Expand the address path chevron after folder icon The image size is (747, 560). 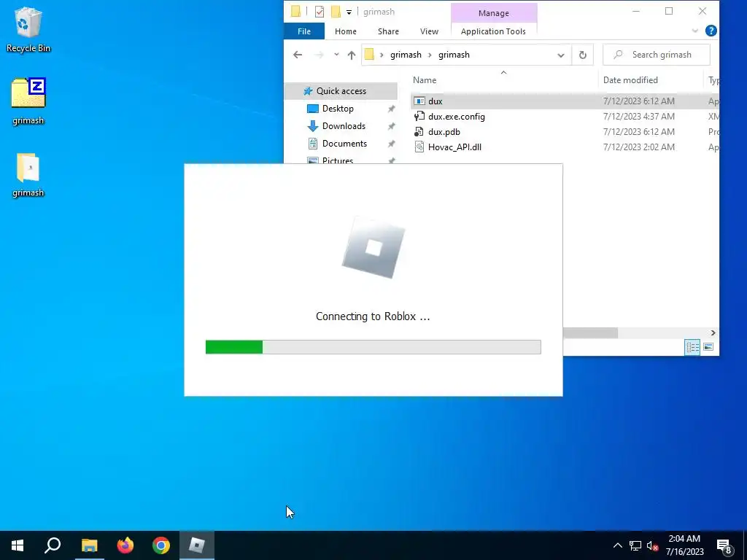(382, 55)
